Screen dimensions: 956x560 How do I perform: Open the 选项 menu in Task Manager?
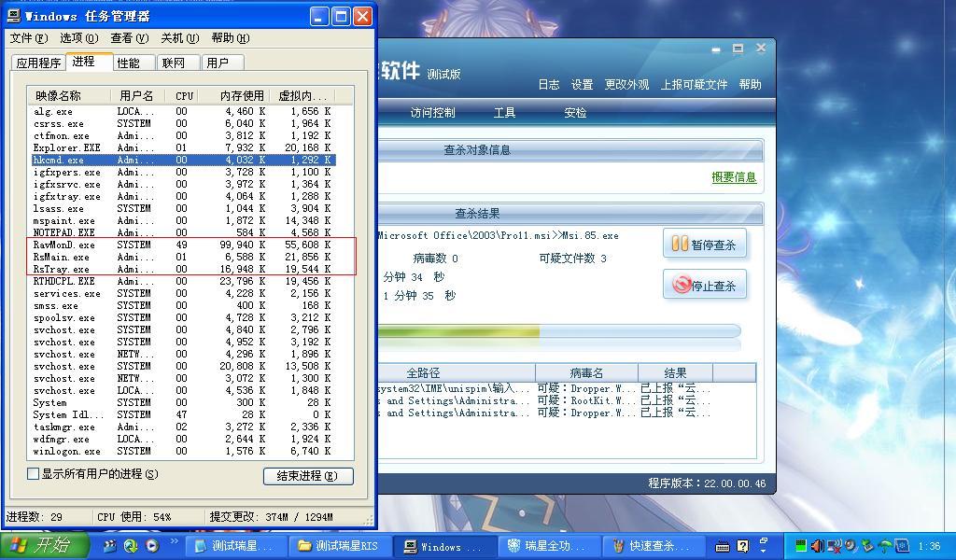pyautogui.click(x=79, y=37)
